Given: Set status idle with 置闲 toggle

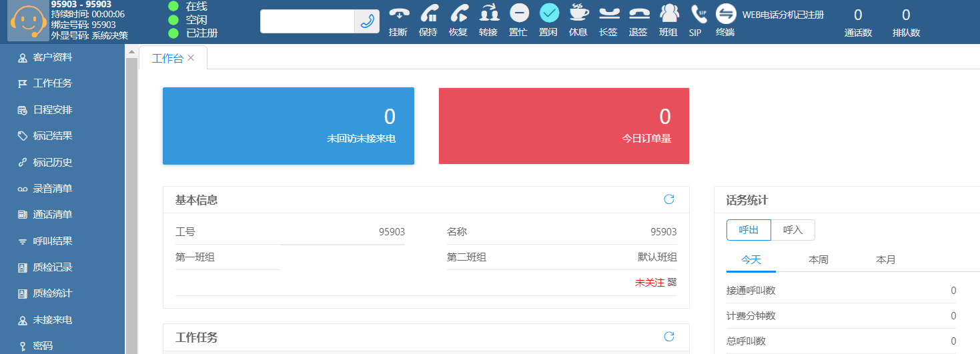Looking at the screenshot, I should (x=549, y=14).
